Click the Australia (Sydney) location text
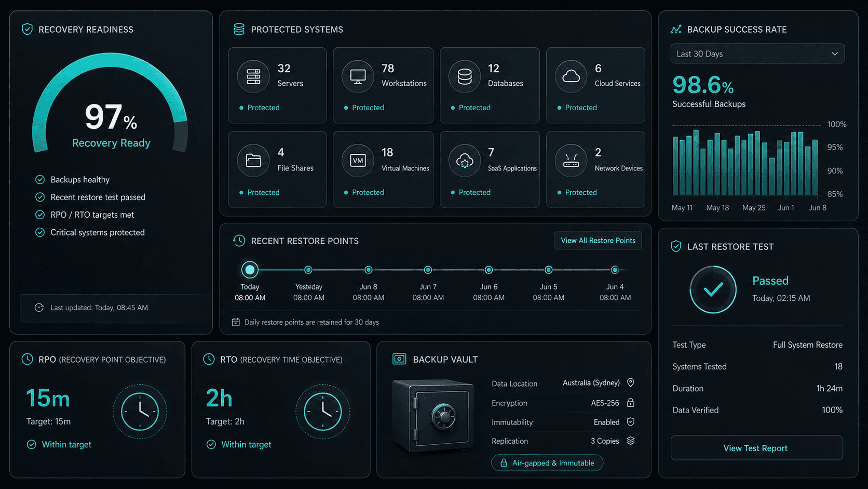Screen dimensions: 868x489 click(591, 382)
